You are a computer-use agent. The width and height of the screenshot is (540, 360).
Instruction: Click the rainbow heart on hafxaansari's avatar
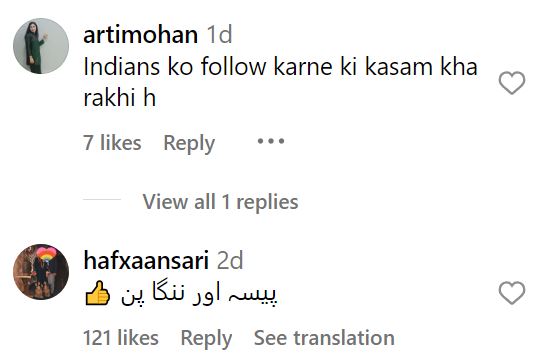(46, 254)
